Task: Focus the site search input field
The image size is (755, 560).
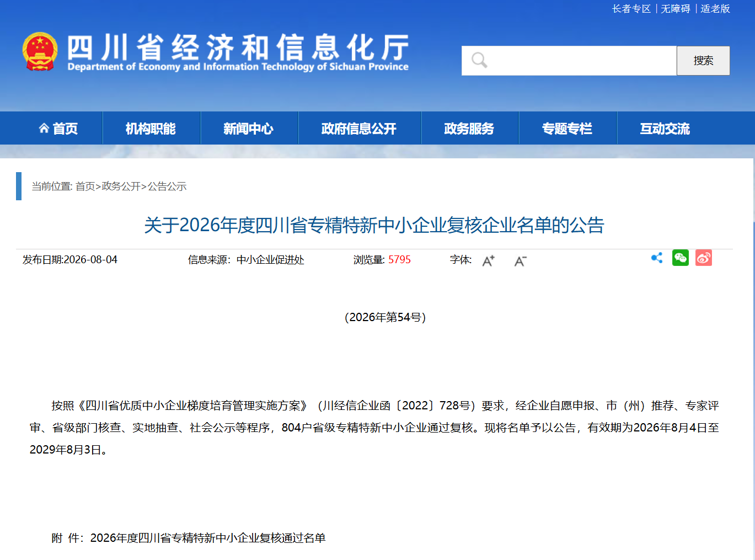Action: 569,61
